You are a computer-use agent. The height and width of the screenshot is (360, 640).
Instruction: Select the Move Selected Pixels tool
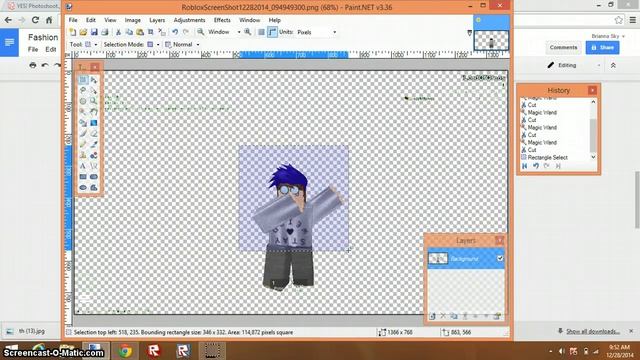pos(94,80)
